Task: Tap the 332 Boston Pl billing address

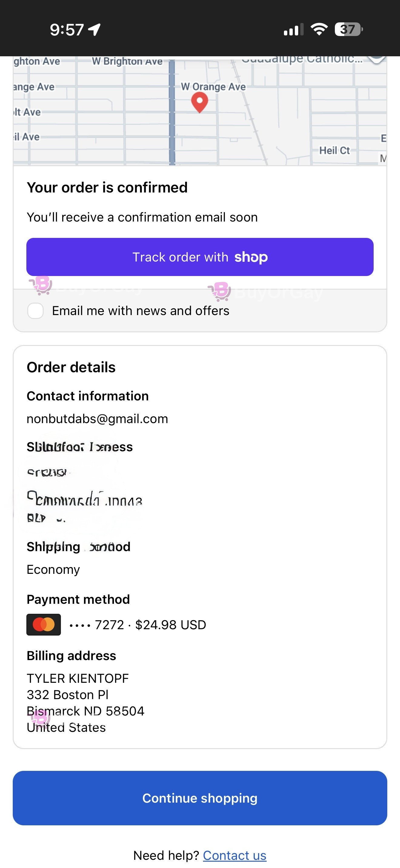Action: point(68,695)
